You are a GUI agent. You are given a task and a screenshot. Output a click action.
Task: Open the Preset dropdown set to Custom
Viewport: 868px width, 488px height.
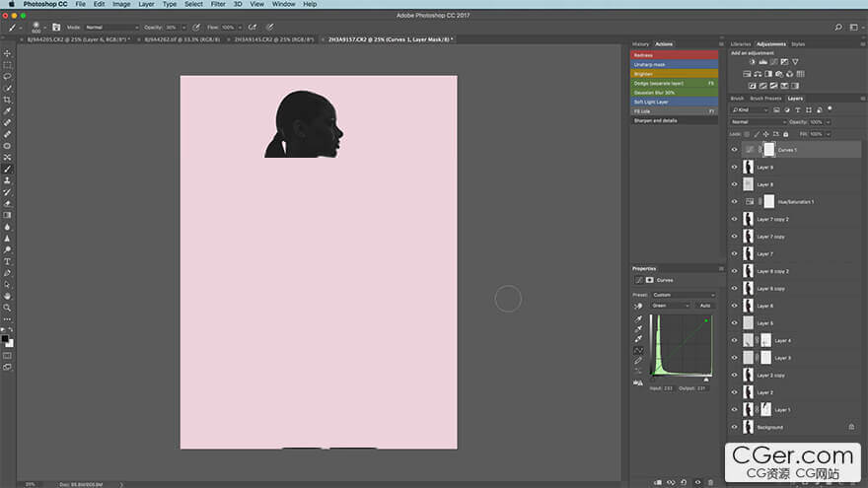click(684, 295)
